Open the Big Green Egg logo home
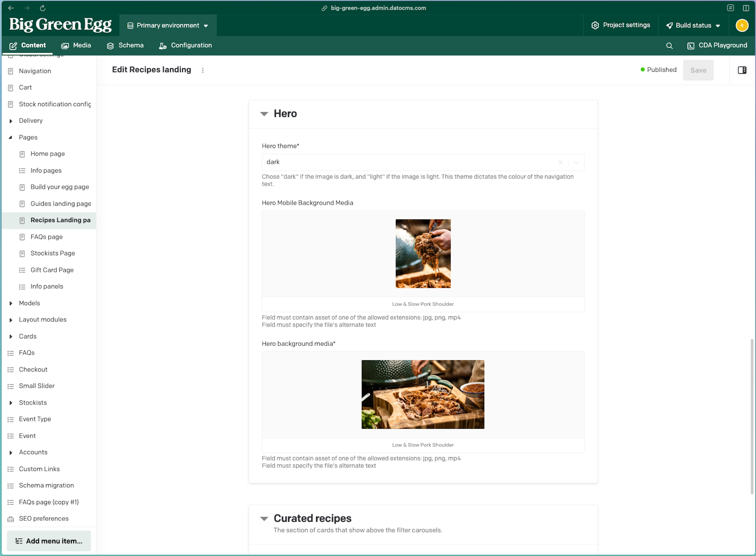 [60, 25]
